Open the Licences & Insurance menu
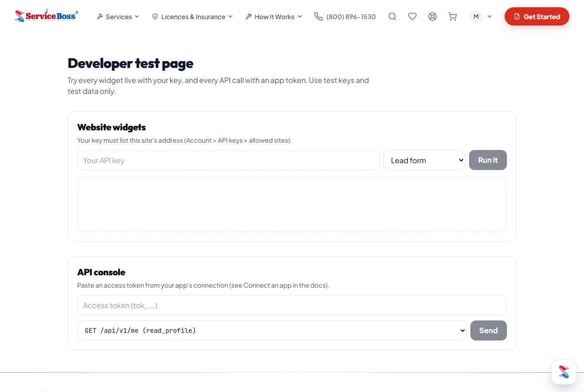 [193, 16]
